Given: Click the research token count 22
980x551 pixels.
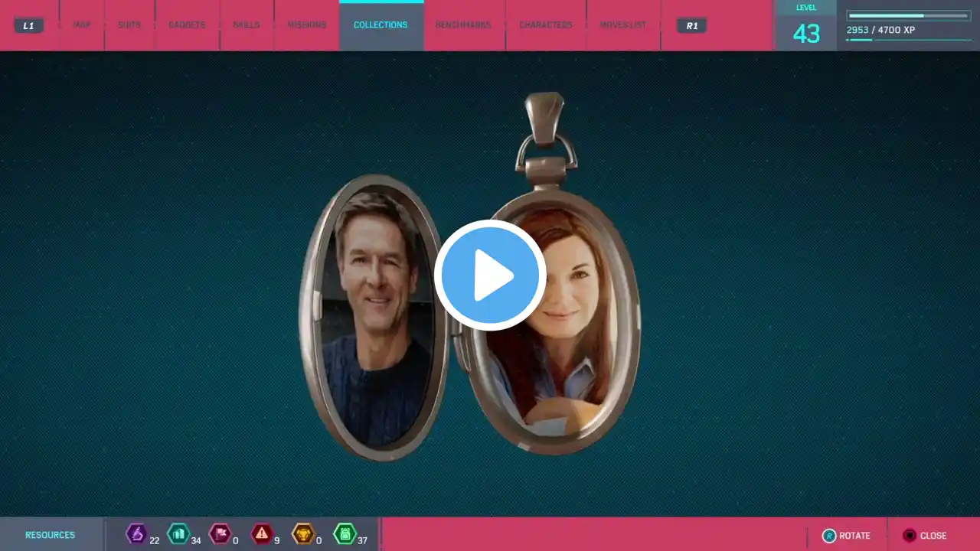Looking at the screenshot, I should coord(155,540).
